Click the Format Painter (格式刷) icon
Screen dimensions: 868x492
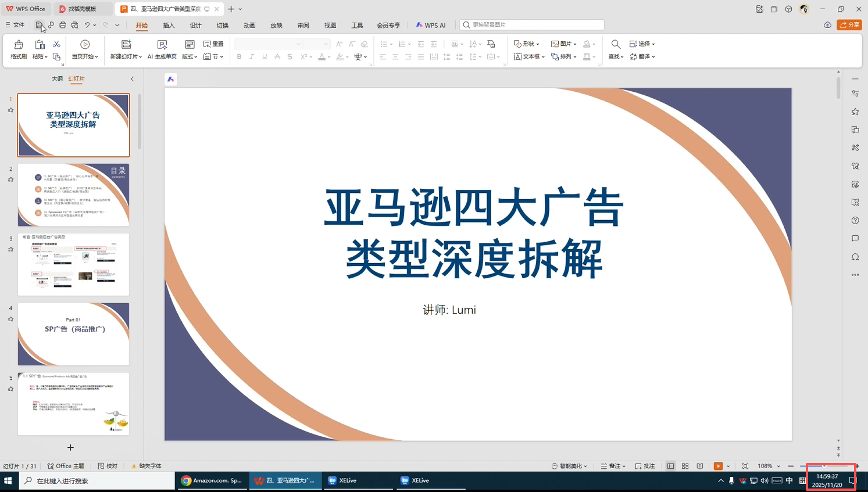click(19, 45)
